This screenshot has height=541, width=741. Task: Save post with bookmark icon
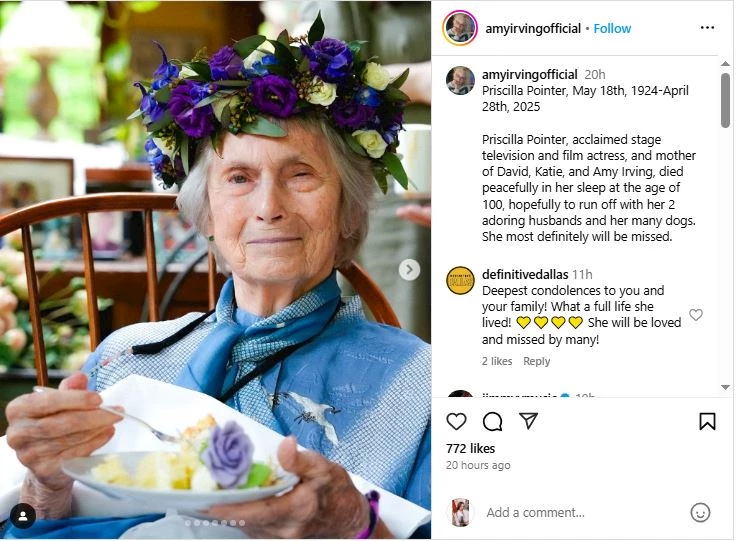[x=707, y=421]
